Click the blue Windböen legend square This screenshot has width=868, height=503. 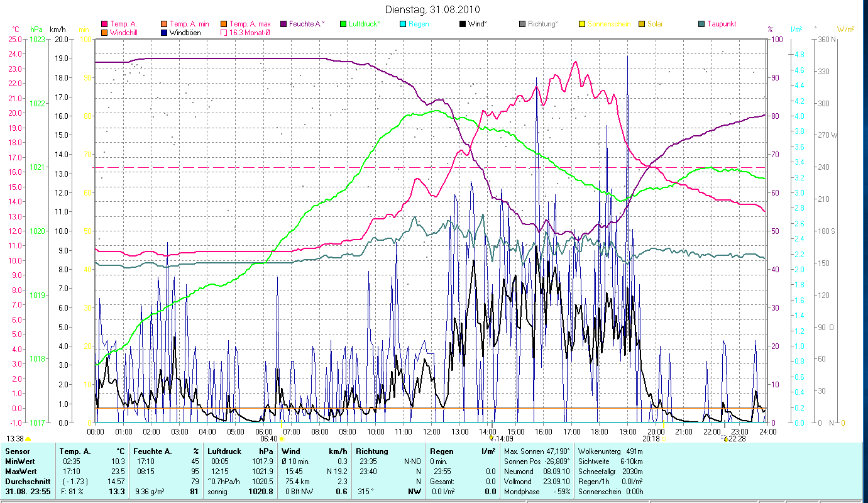165,33
